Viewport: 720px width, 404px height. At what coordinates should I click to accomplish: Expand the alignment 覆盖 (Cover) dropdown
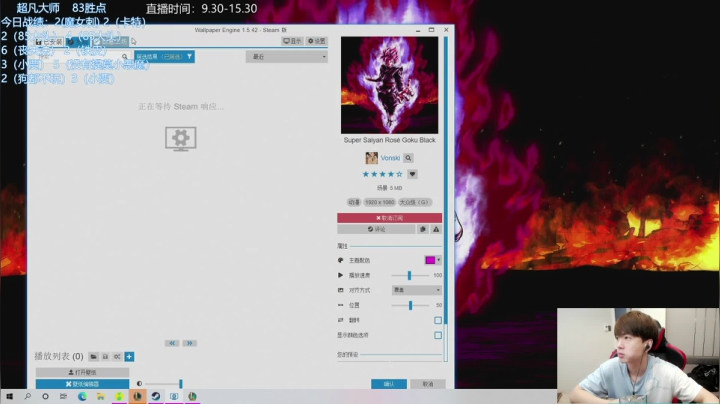click(417, 290)
